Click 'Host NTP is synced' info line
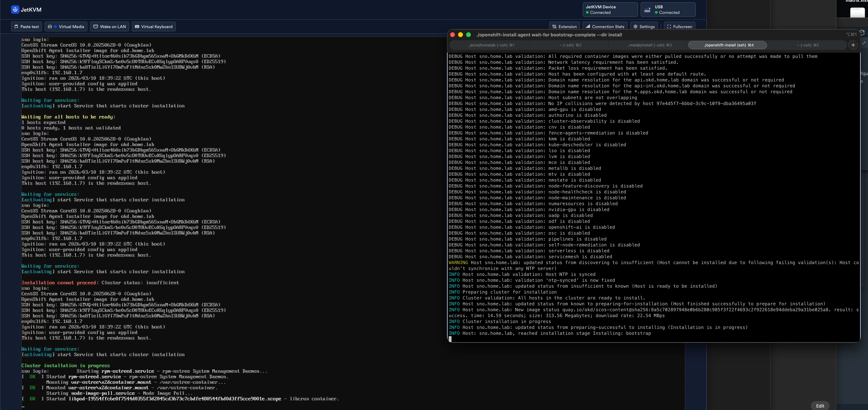 (522, 274)
